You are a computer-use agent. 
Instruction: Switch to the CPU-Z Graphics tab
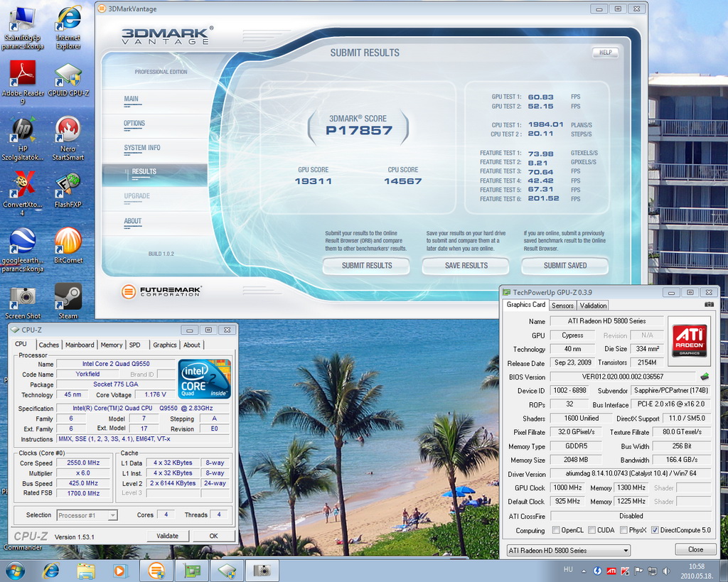pos(165,345)
